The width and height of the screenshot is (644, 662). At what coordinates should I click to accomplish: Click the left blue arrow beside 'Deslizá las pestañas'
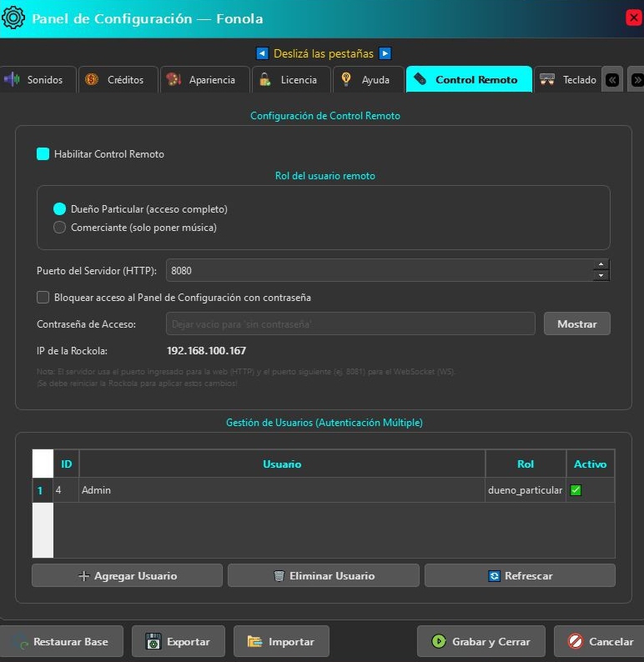(262, 53)
